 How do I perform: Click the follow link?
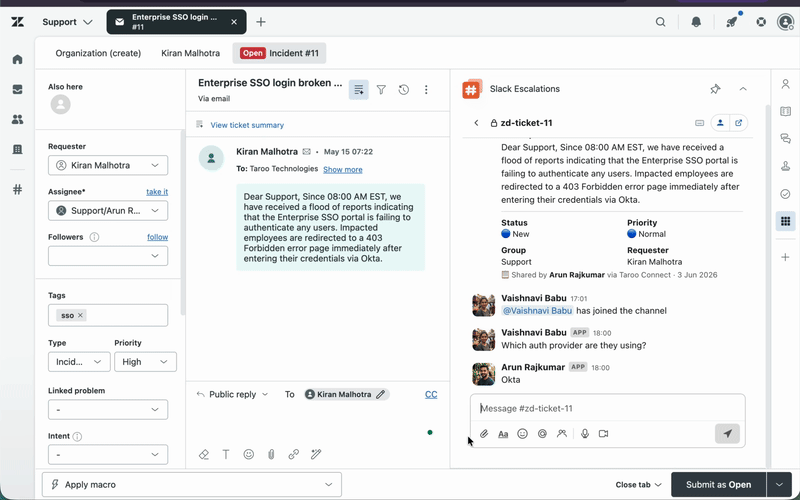click(x=158, y=237)
